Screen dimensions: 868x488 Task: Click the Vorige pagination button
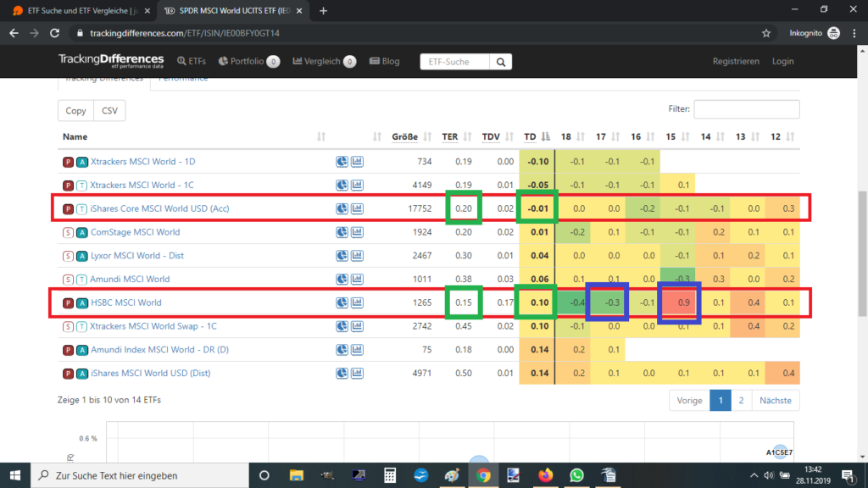[x=689, y=400]
